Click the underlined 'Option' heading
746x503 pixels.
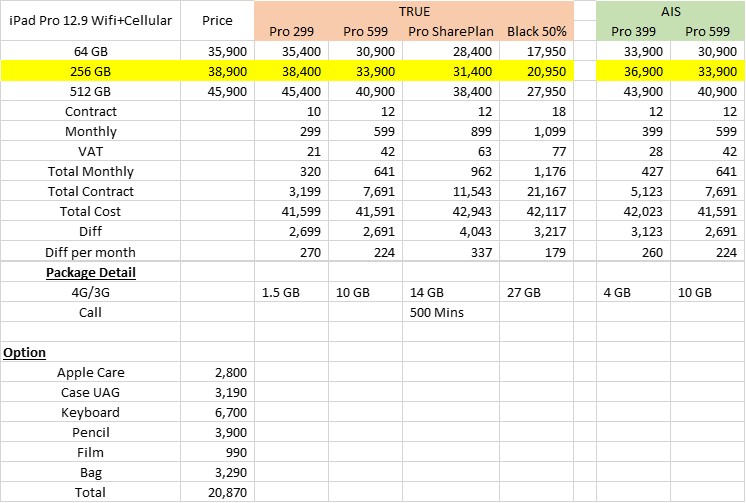click(x=24, y=352)
